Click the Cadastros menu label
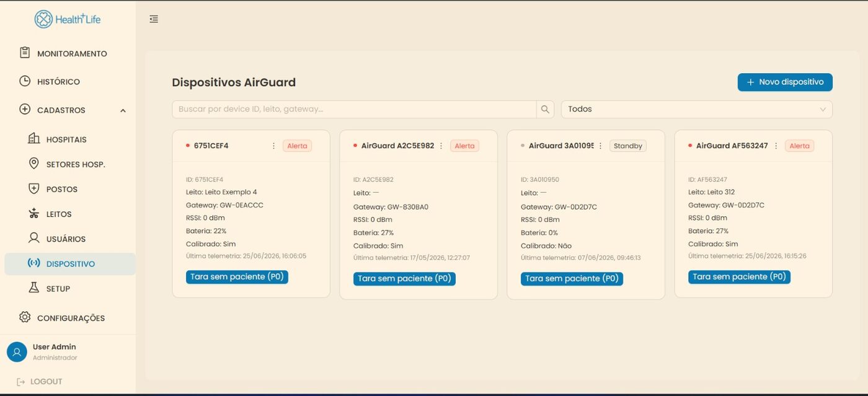 [61, 110]
